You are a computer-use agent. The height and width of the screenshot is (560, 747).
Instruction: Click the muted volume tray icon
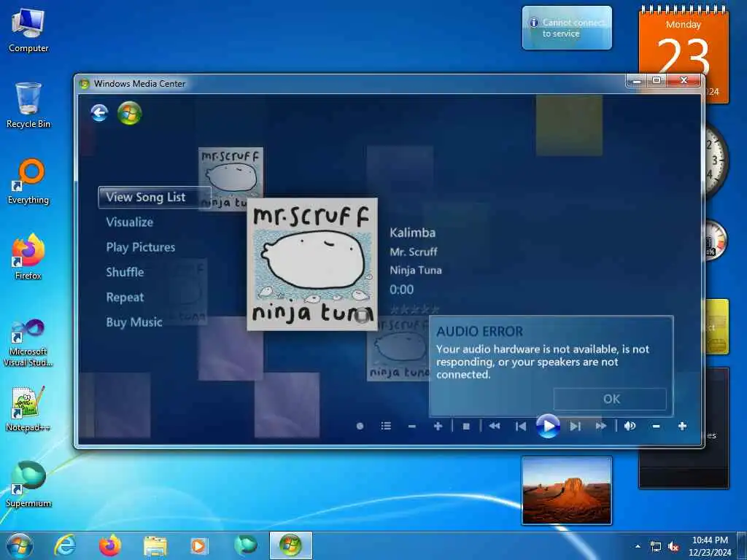click(673, 547)
